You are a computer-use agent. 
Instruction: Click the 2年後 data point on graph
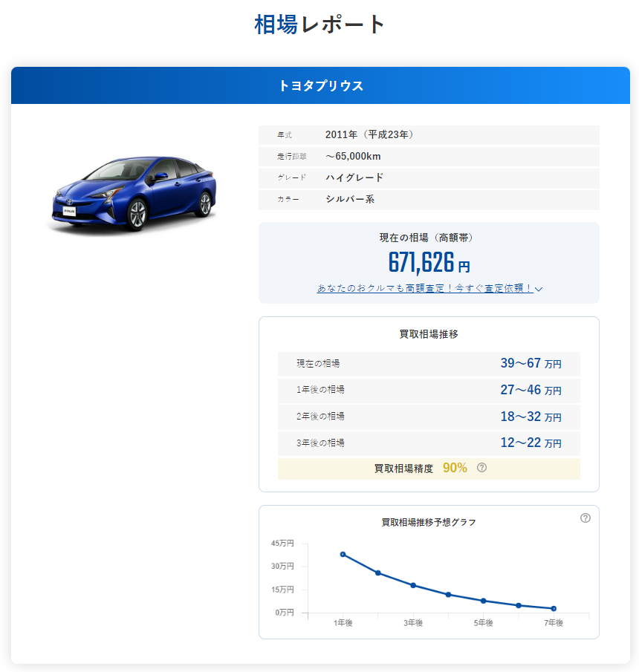point(377,572)
